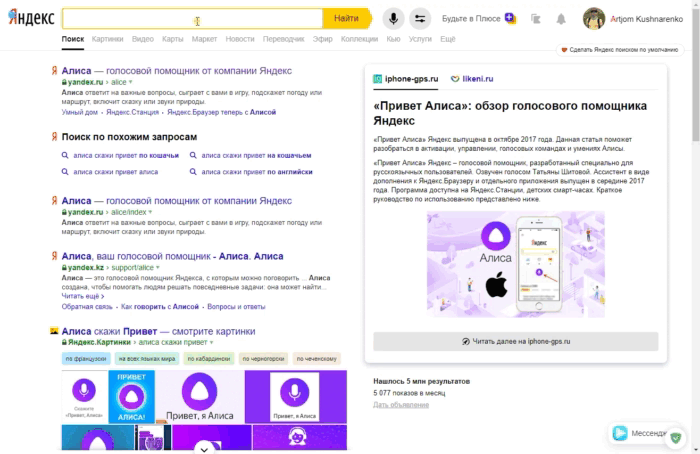Viewport: 700px width, 454px height.
Task: Expand dropdown arrow next to alice/index
Action: (x=150, y=212)
